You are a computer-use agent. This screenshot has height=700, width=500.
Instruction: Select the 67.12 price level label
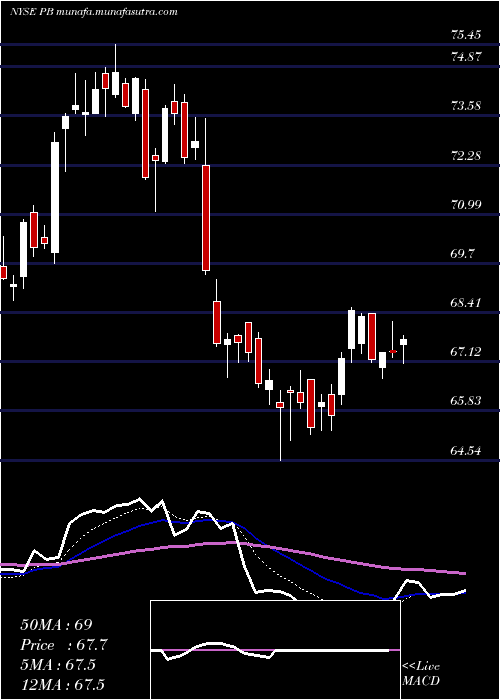(466, 352)
